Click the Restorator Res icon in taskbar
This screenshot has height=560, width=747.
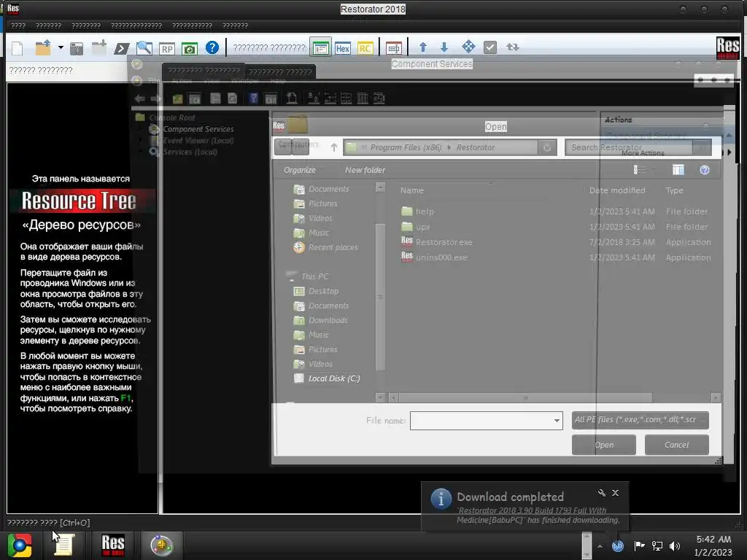tap(113, 545)
